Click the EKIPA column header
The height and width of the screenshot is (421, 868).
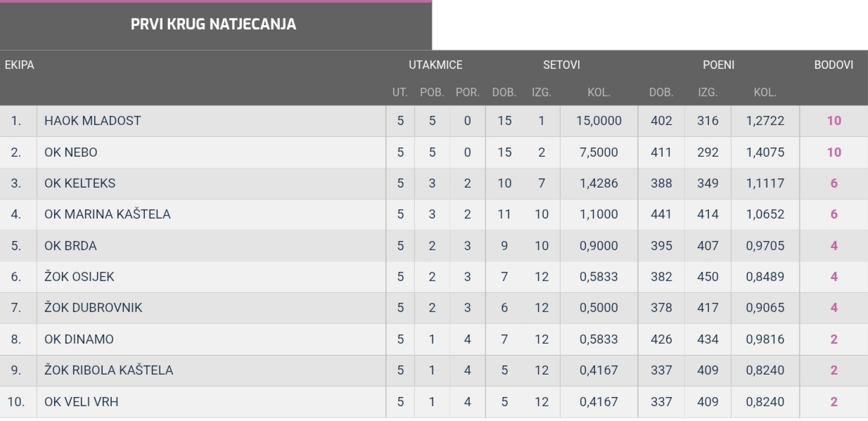pos(20,65)
